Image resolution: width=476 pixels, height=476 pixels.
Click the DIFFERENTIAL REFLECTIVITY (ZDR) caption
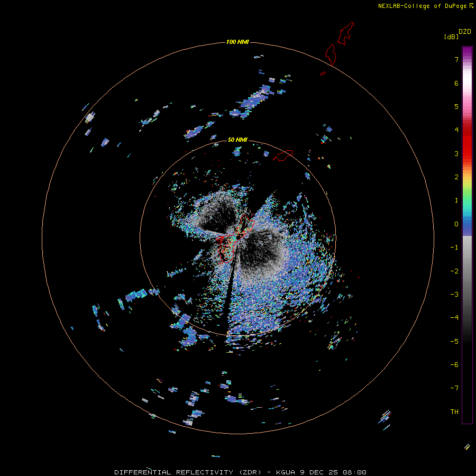pos(188,472)
